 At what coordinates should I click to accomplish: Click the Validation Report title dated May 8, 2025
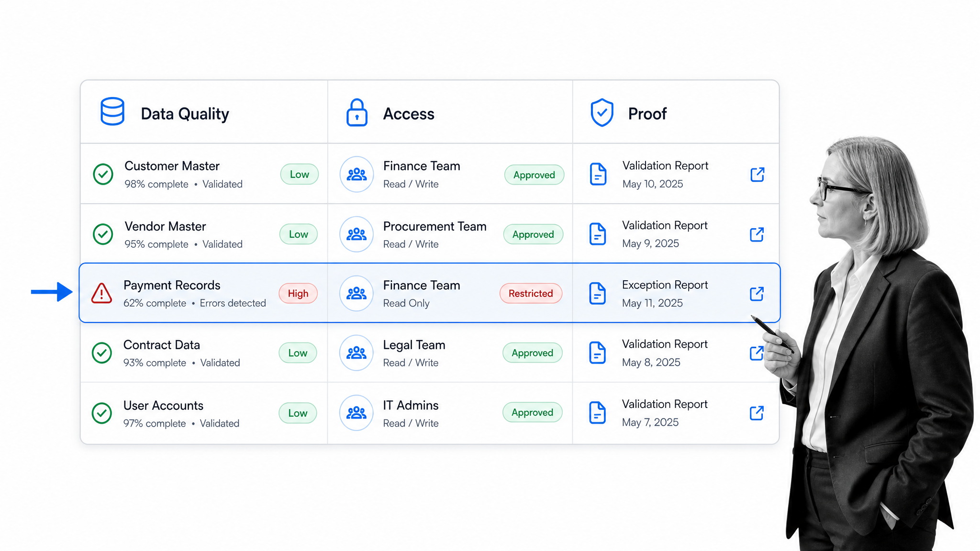[x=665, y=344]
